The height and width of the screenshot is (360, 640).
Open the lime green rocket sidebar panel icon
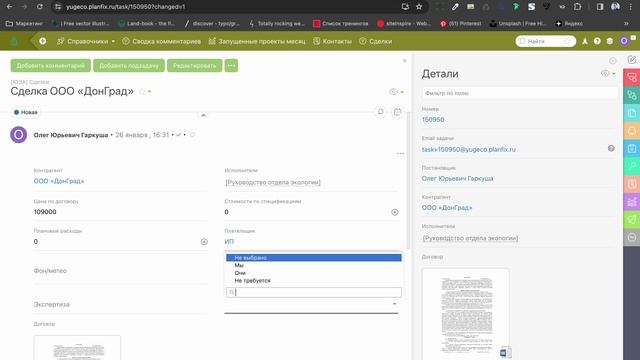[x=632, y=219]
